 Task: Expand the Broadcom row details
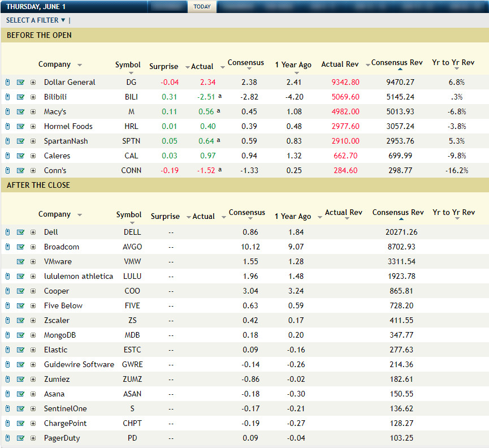pyautogui.click(x=33, y=247)
